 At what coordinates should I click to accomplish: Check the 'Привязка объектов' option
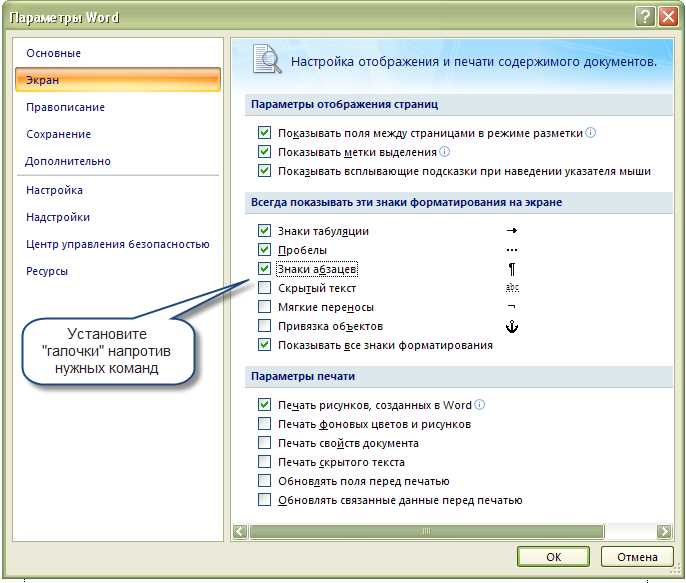pos(264,326)
